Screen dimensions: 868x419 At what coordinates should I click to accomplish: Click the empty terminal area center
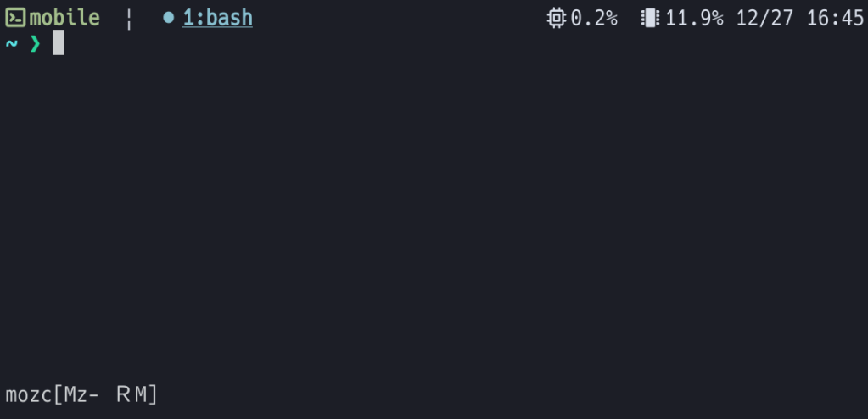pos(434,212)
